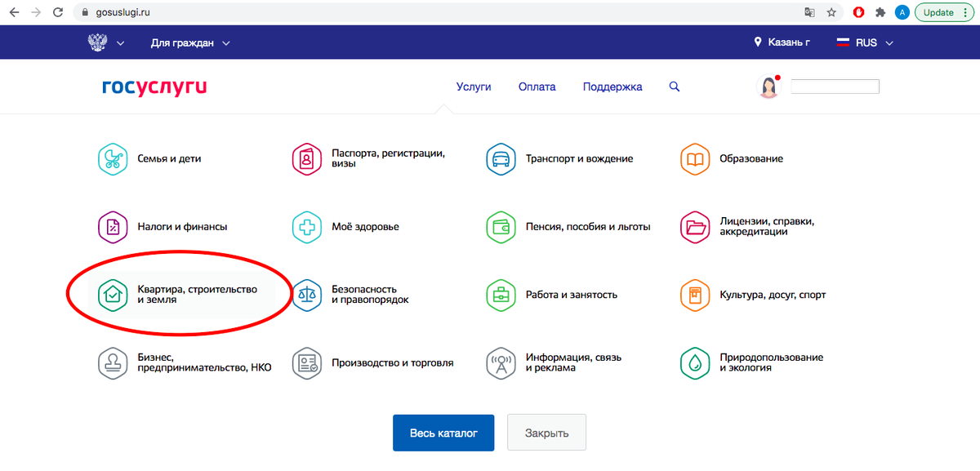Open the Моё здоровье medical cross icon
This screenshot has height=471, width=980.
coord(306,227)
